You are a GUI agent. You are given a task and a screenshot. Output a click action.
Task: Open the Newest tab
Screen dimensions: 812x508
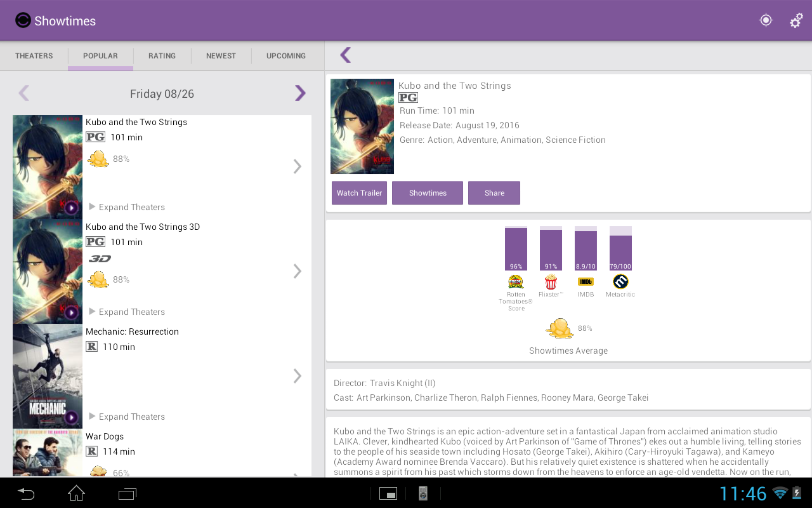coord(221,56)
